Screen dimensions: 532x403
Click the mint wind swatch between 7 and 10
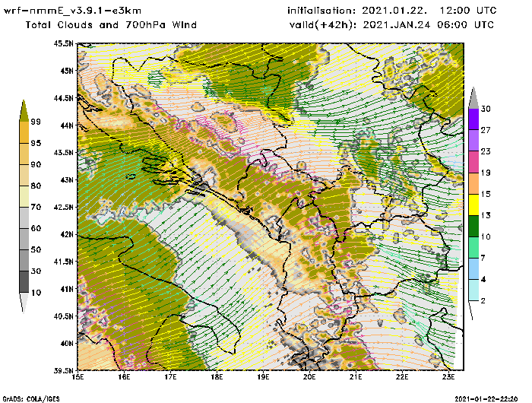pos(473,248)
